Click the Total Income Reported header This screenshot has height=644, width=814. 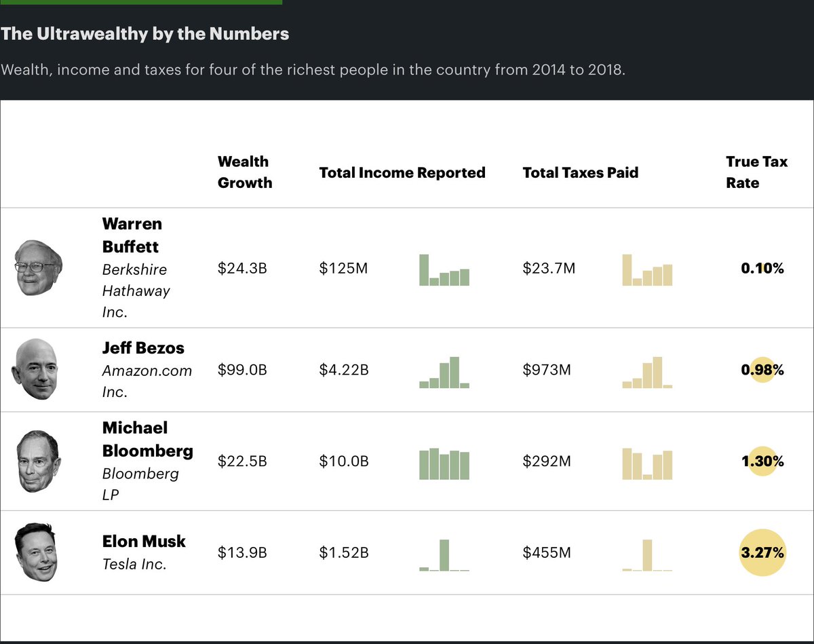402,172
